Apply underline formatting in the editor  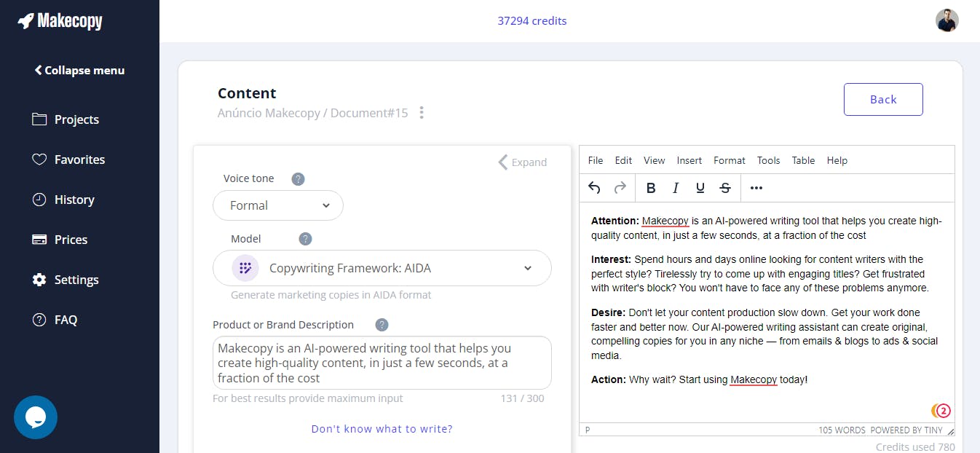(x=700, y=188)
